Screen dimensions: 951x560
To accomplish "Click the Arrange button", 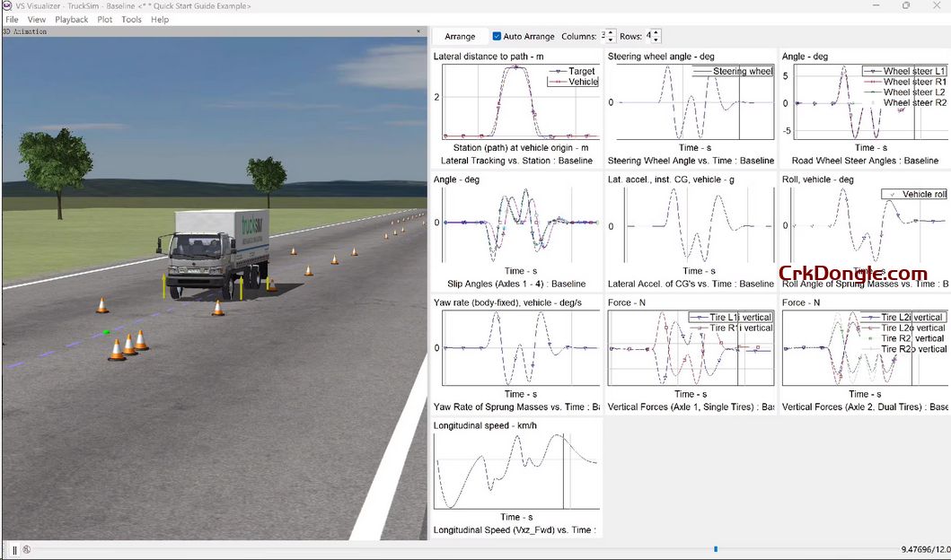I will coord(460,36).
